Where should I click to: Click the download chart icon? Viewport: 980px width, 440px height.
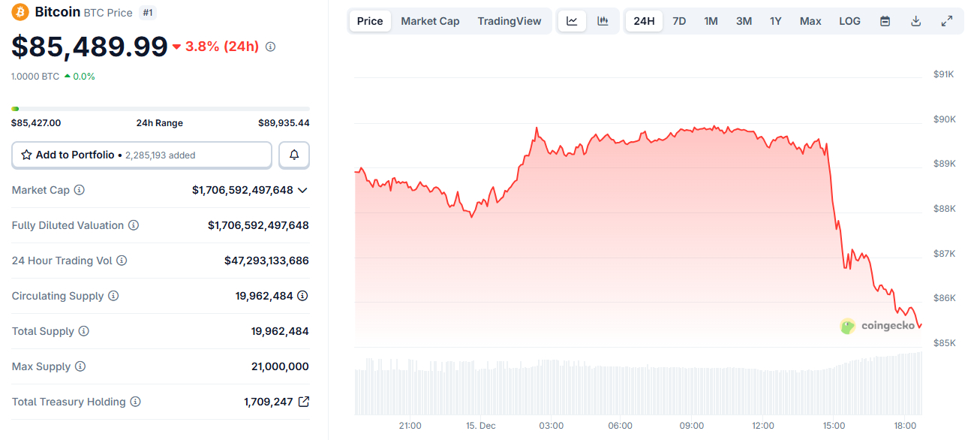[x=915, y=21]
